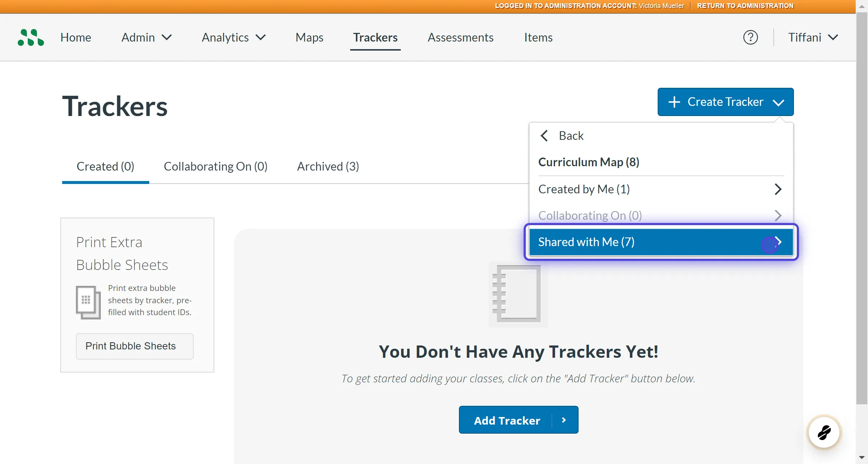Open the Assessments nav item

(460, 37)
